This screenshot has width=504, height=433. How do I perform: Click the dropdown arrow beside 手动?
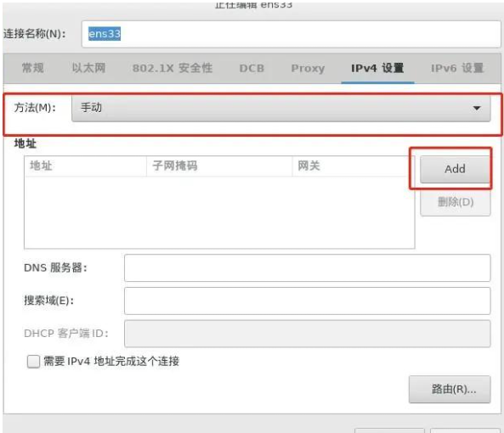[x=477, y=108]
